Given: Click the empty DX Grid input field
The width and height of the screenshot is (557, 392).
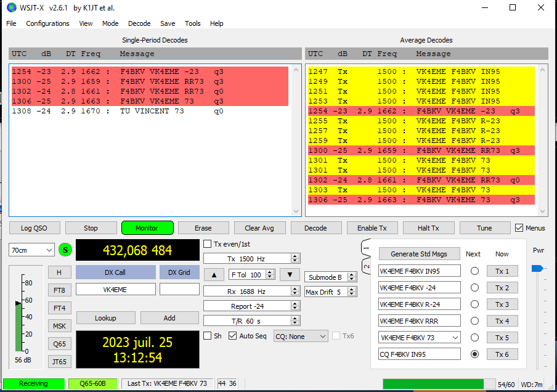Looking at the screenshot, I should (x=179, y=289).
